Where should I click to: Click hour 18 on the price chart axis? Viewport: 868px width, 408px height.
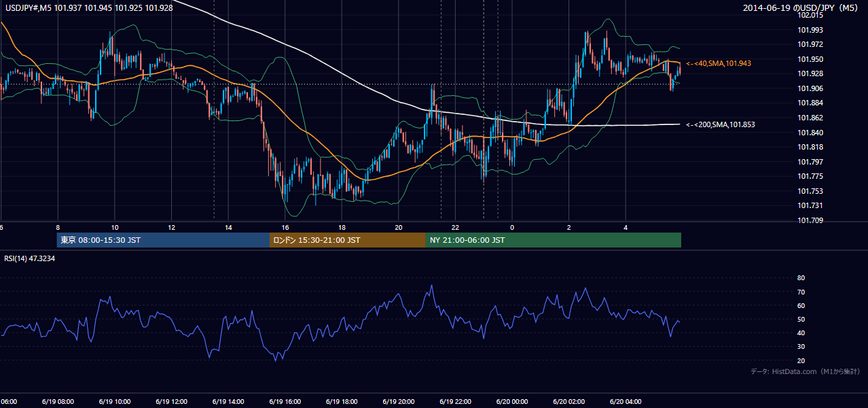[342, 228]
